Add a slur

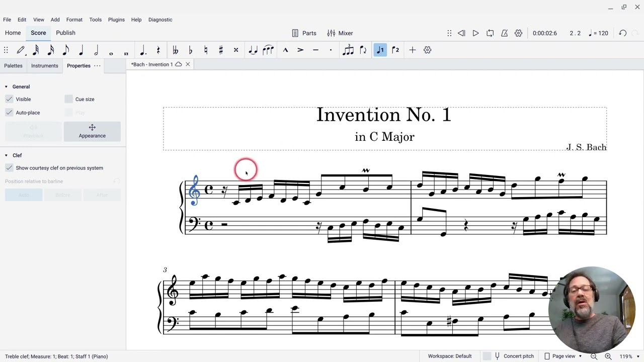pos(268,50)
